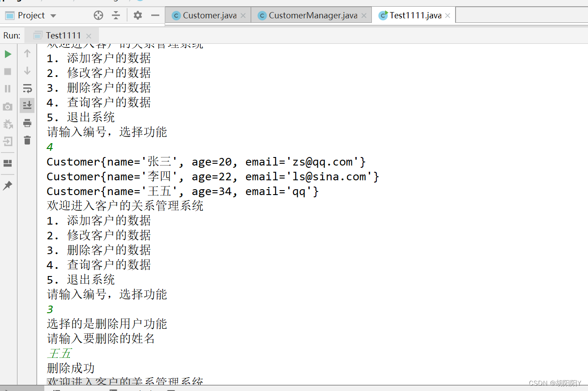
Task: Click the locate/select opened file icon
Action: point(98,15)
